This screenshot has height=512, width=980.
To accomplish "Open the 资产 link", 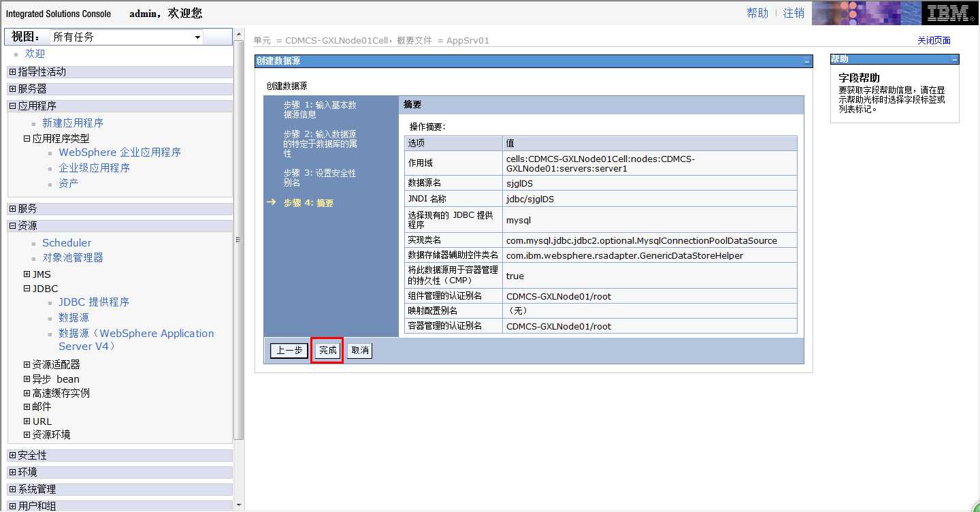I will [69, 184].
